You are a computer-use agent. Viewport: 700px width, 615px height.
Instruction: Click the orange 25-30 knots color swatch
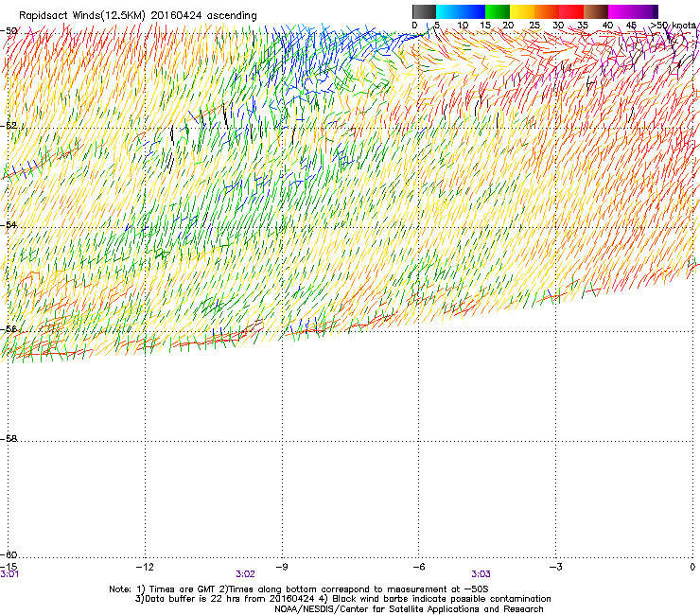(x=547, y=11)
